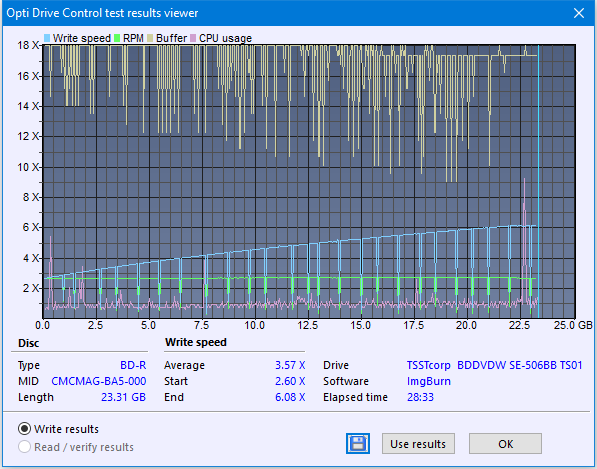Click the save results floppy disk icon

(358, 443)
